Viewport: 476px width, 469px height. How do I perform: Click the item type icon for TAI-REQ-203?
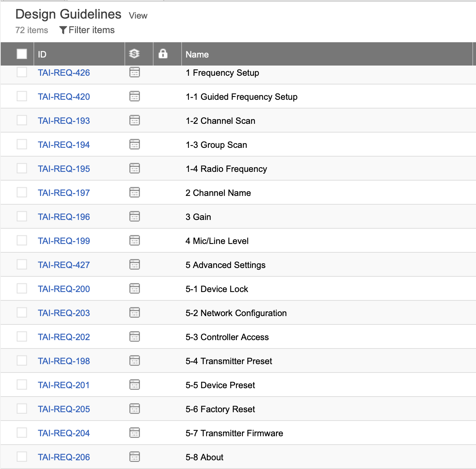[x=135, y=312]
